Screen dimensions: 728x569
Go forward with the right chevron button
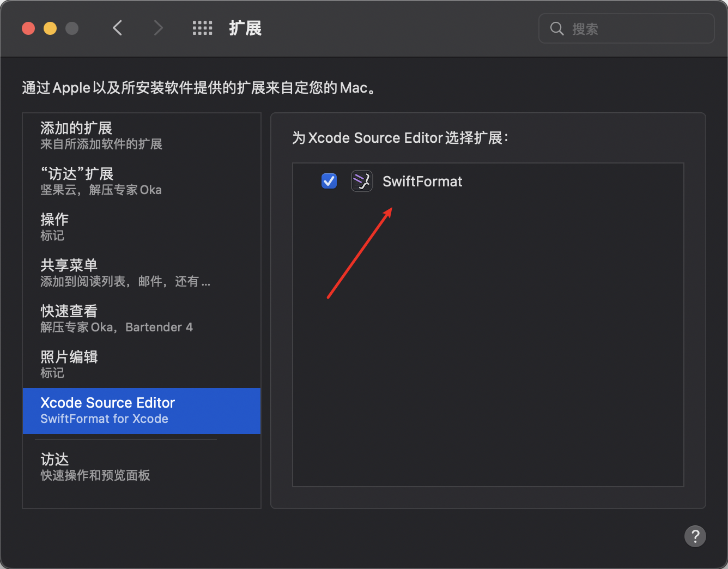(x=158, y=28)
